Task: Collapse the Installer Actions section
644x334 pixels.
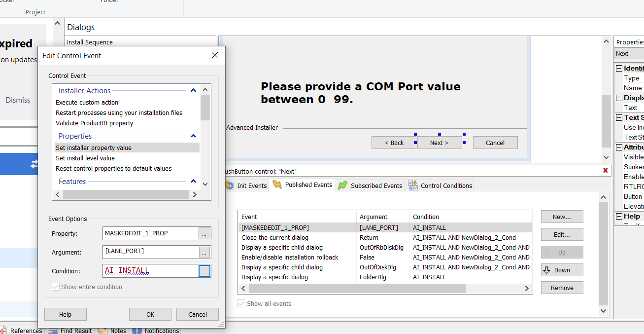Action: click(193, 91)
